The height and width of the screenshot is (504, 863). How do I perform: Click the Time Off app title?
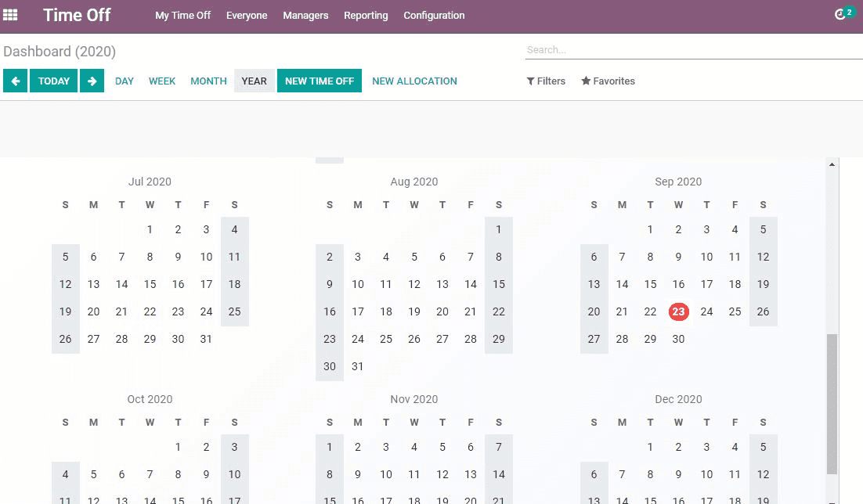pyautogui.click(x=77, y=16)
